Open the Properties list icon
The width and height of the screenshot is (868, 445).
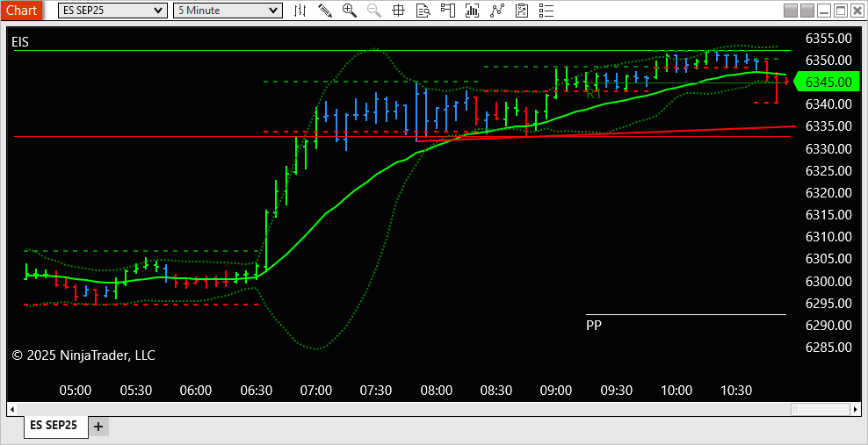point(546,10)
